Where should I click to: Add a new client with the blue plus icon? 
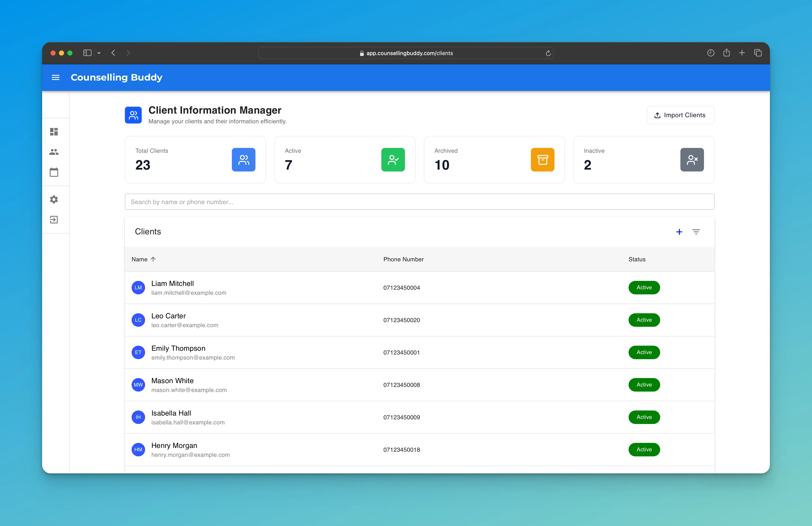pos(679,231)
